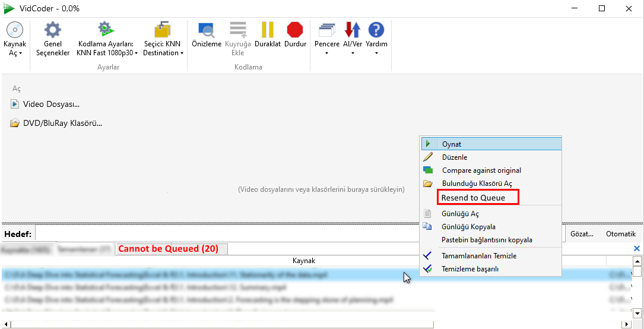The width and height of the screenshot is (644, 329).
Task: Click the Kuyruğa Ekle toolbar icon
Action: click(x=237, y=30)
